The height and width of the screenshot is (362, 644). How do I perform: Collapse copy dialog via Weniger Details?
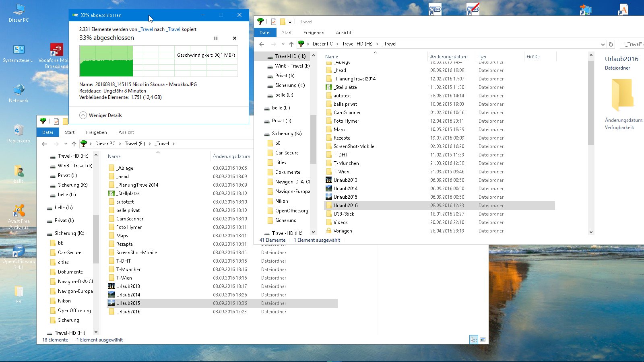(x=101, y=115)
